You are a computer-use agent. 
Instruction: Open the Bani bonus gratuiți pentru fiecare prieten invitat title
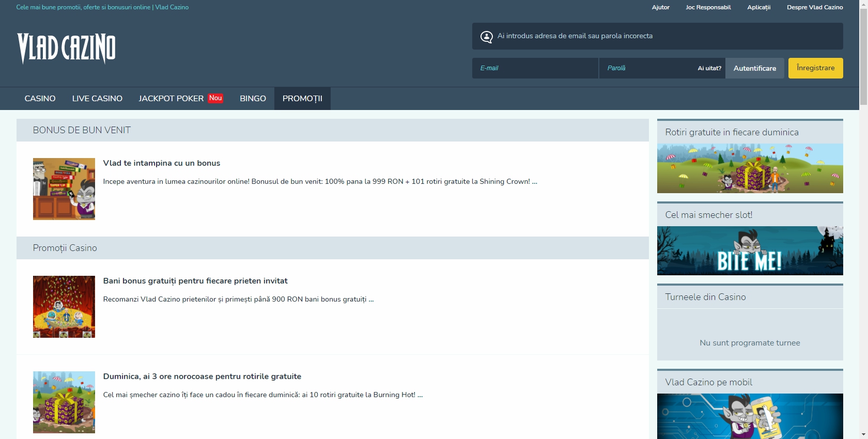click(195, 281)
